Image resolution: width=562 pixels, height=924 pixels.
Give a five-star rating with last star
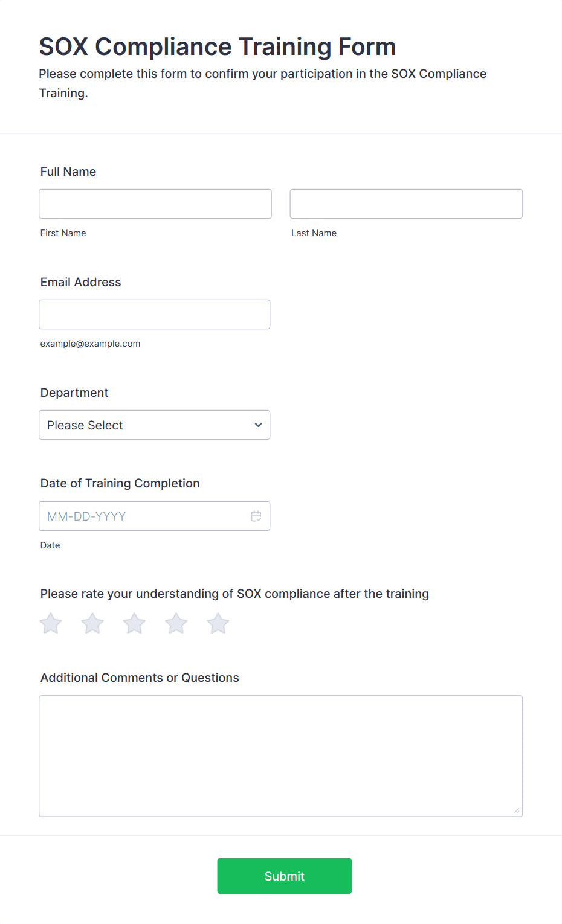click(218, 623)
